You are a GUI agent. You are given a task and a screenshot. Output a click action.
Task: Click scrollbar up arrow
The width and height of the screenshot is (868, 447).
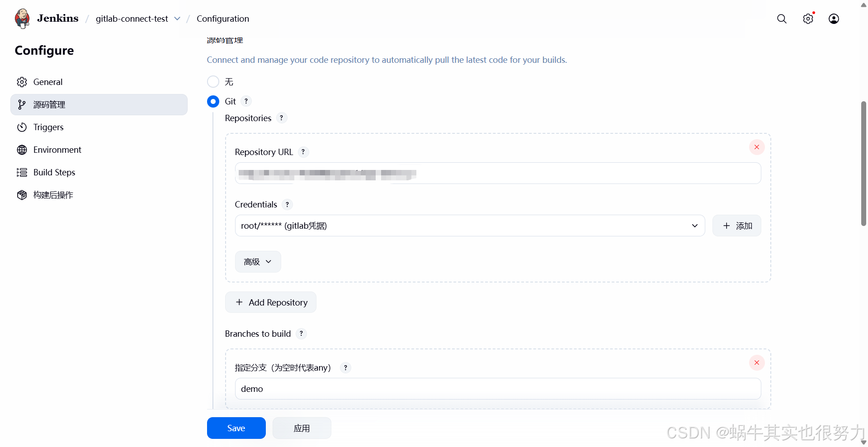(x=863, y=5)
